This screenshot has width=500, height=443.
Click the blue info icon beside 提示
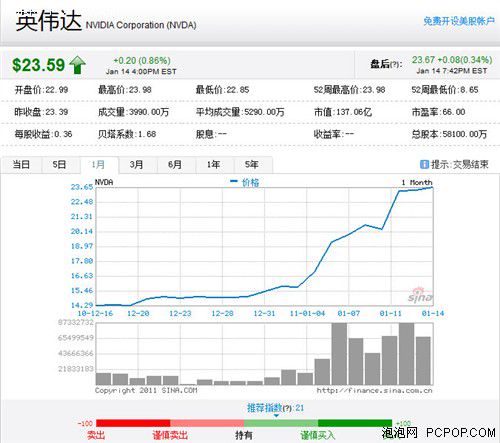(x=424, y=164)
